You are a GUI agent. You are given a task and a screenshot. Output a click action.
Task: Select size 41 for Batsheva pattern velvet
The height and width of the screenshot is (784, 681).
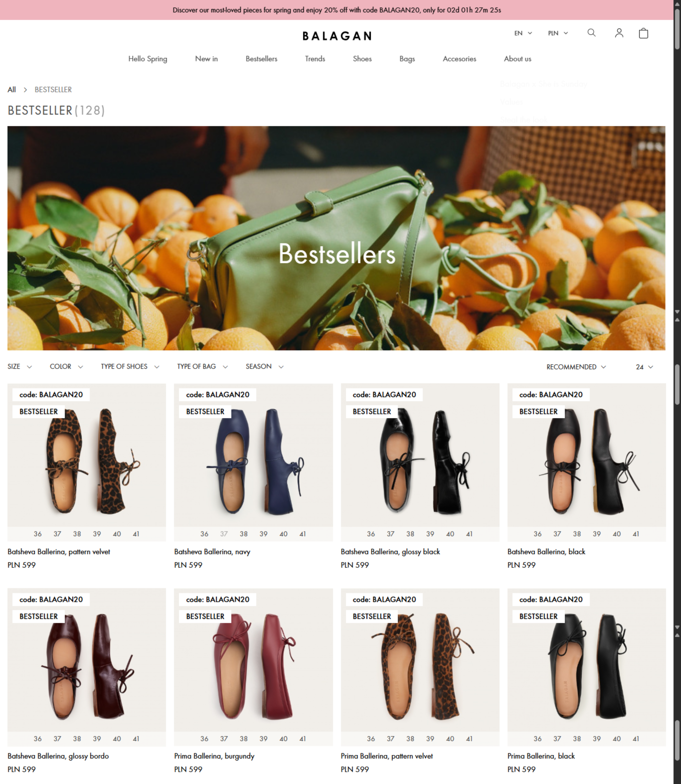(136, 534)
